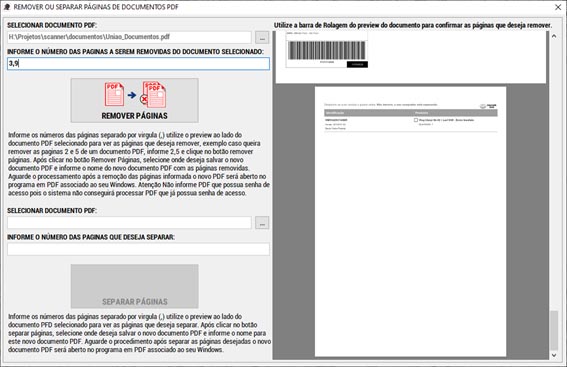Open file browser for second PDF document
Image resolution: width=567 pixels, height=367 pixels.
262,223
